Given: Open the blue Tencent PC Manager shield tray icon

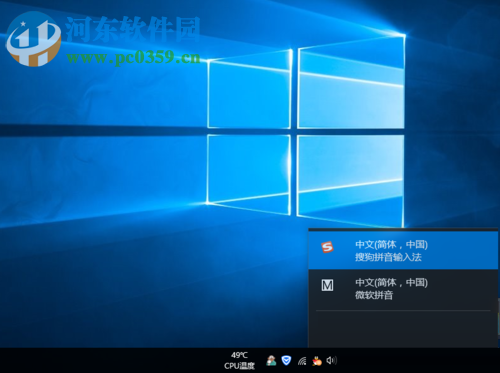Looking at the screenshot, I should pyautogui.click(x=286, y=360).
